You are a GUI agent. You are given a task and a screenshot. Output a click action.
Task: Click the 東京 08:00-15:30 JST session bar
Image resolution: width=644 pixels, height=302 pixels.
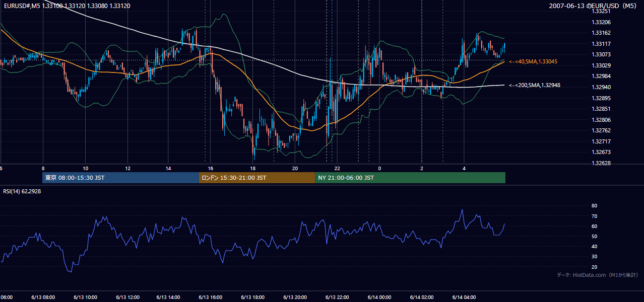pos(121,178)
